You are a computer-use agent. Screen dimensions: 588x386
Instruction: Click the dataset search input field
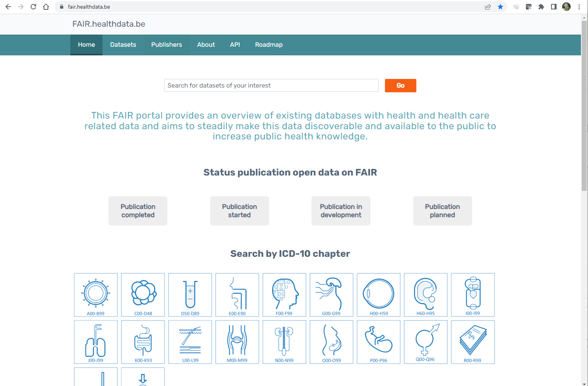tap(271, 86)
